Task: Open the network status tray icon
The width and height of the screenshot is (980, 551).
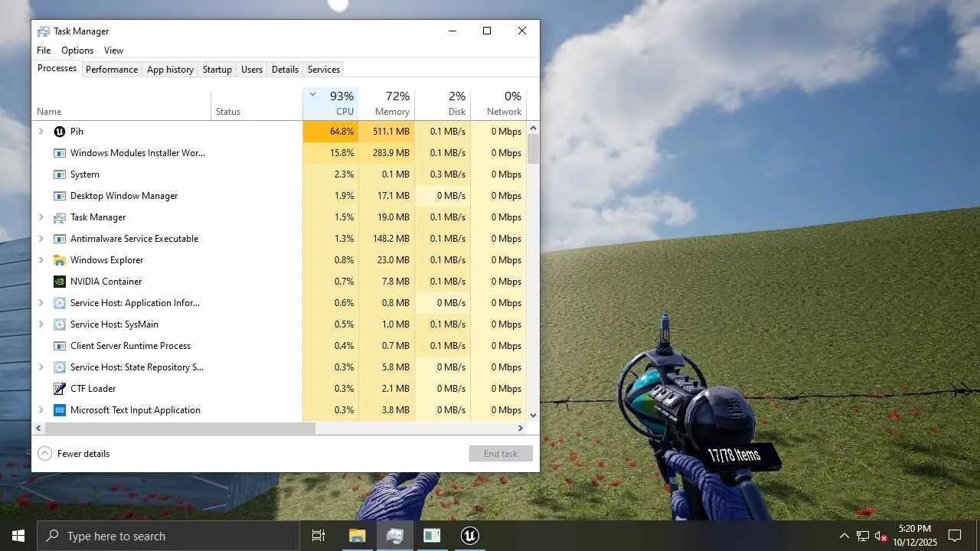Action: coord(862,536)
